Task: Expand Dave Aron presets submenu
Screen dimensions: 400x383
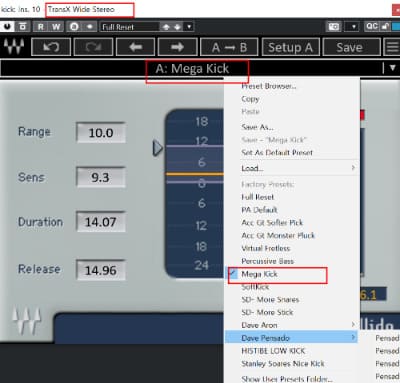Action: (292, 325)
